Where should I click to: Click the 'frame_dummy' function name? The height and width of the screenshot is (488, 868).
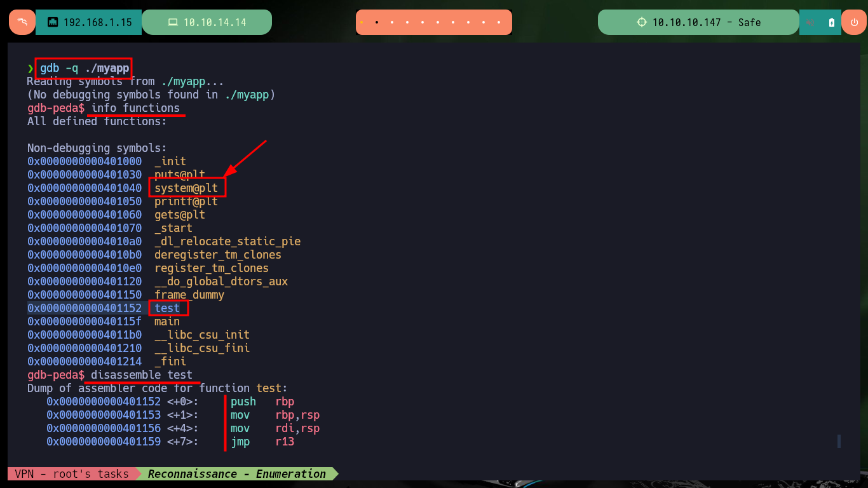189,295
